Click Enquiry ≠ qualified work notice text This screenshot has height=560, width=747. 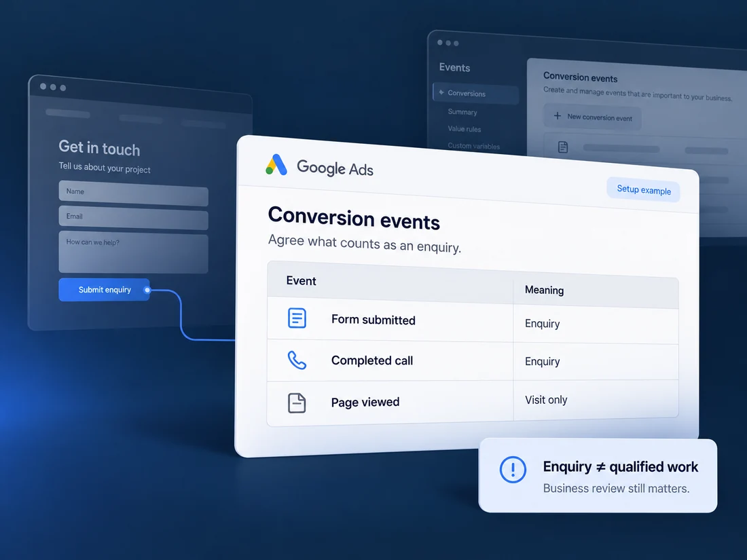point(620,467)
